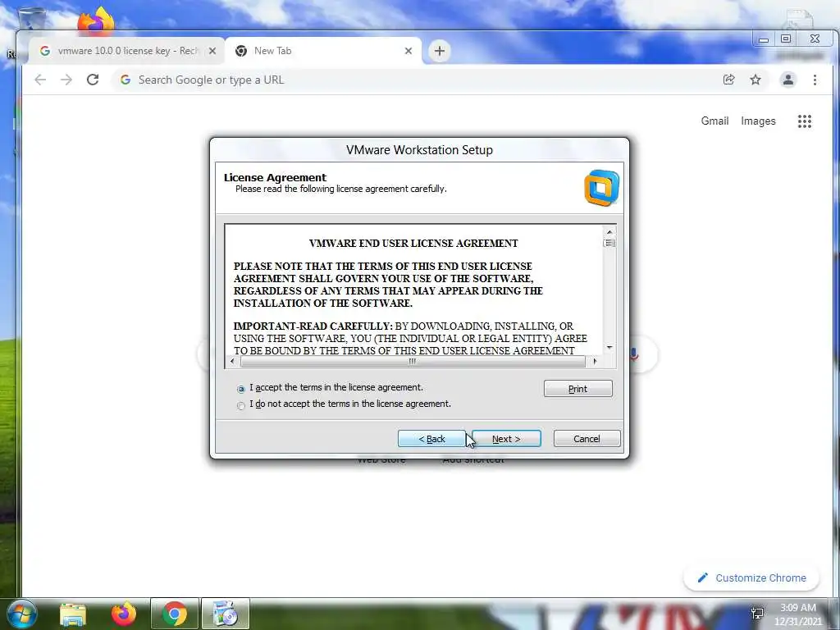Select 'I accept the terms' radio button
840x630 pixels.
[241, 389]
